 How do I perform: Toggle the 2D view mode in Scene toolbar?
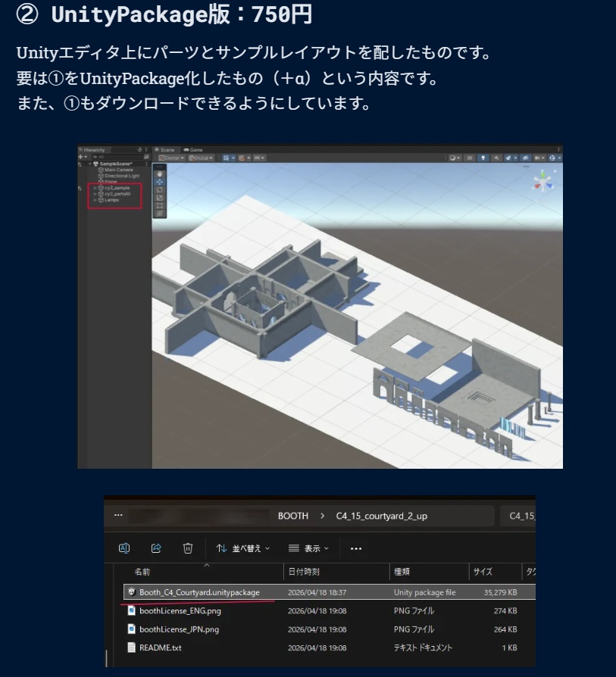469,158
